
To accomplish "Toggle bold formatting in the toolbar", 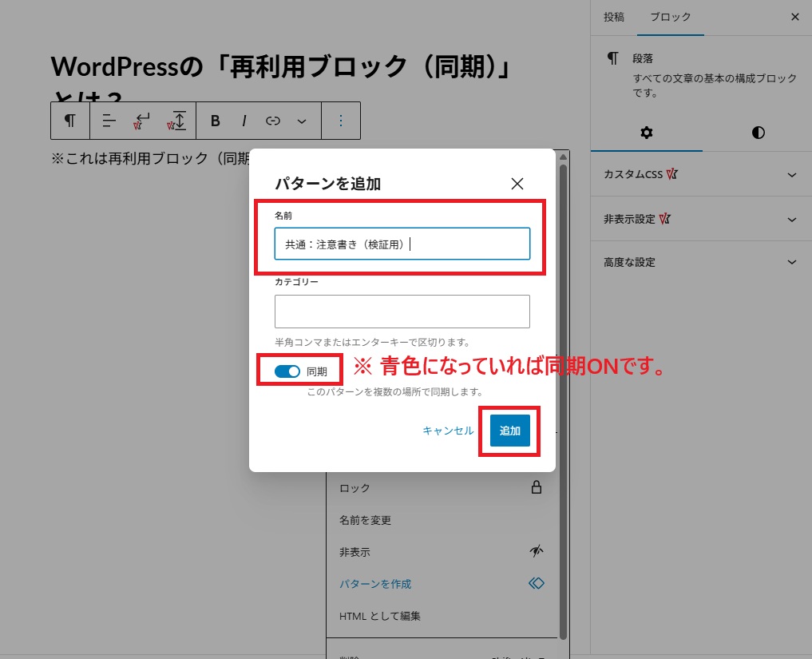I will [214, 121].
